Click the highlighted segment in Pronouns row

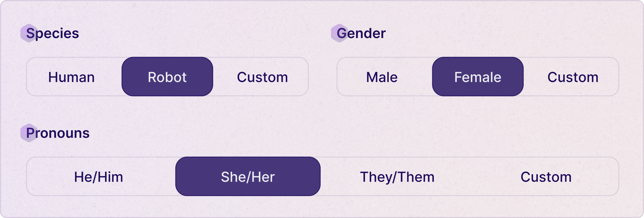tap(248, 176)
